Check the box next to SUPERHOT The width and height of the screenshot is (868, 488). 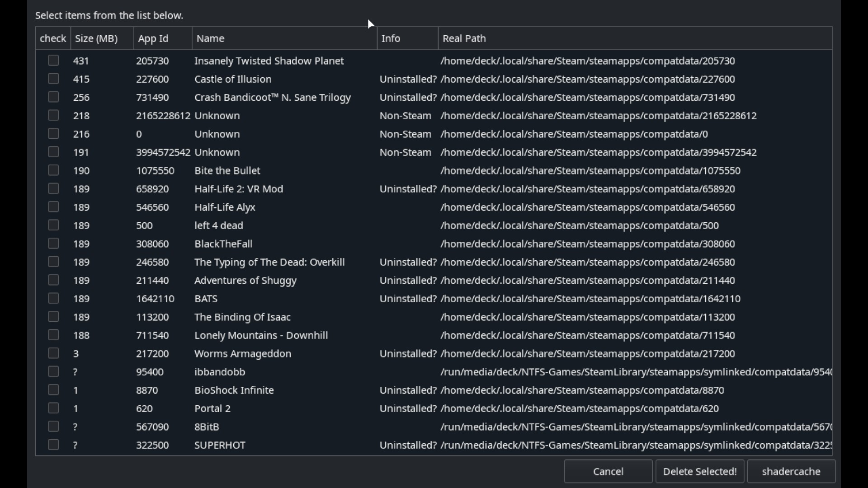[x=53, y=445]
